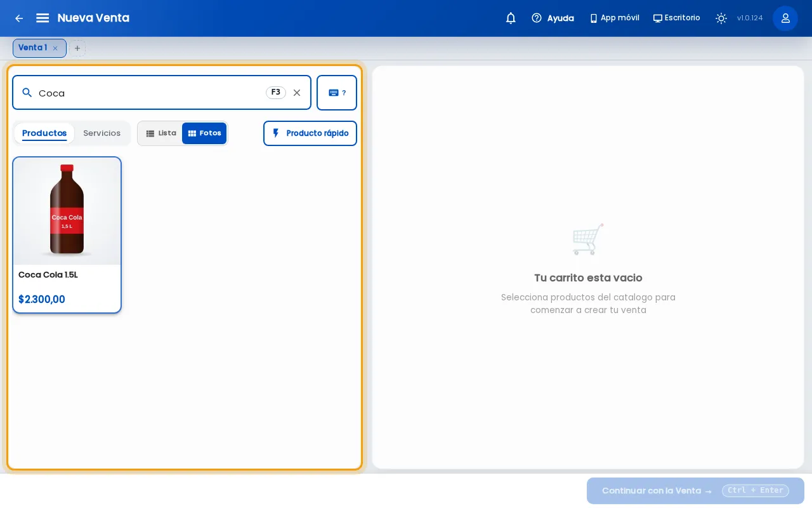The width and height of the screenshot is (812, 508).
Task: Toggle light/dark theme sun icon
Action: pos(721,18)
